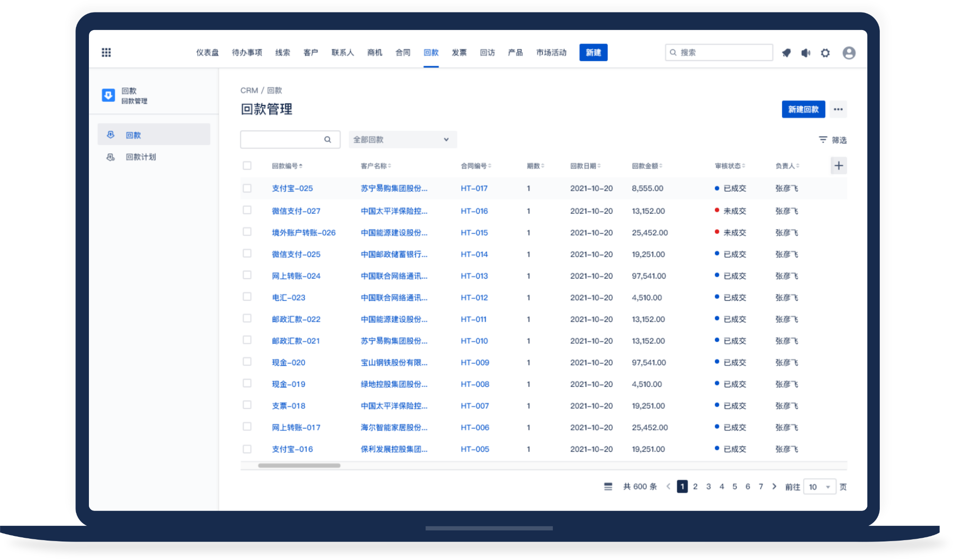Open customer 宝山钢铁股份有限...
Screen dimensions: 953x560
(394, 362)
